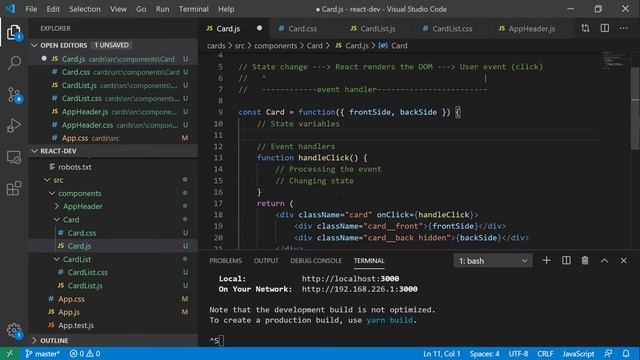Viewport: 640px width, 360px height.
Task: Show the Problems panel tab
Action: [225, 260]
